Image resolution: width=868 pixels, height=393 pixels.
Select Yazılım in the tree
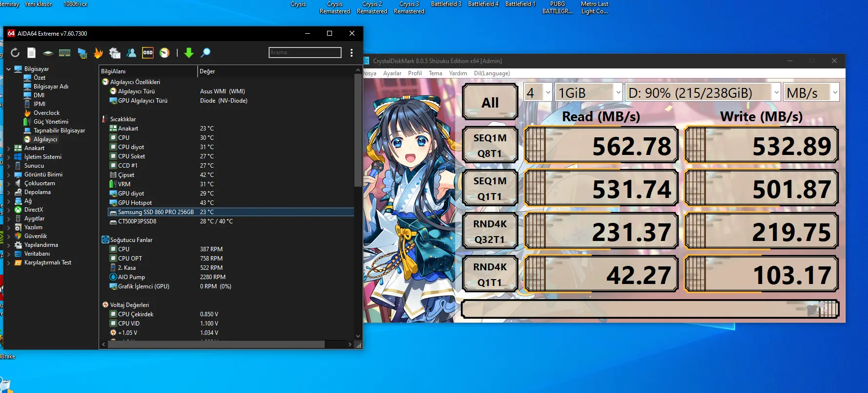(x=33, y=227)
